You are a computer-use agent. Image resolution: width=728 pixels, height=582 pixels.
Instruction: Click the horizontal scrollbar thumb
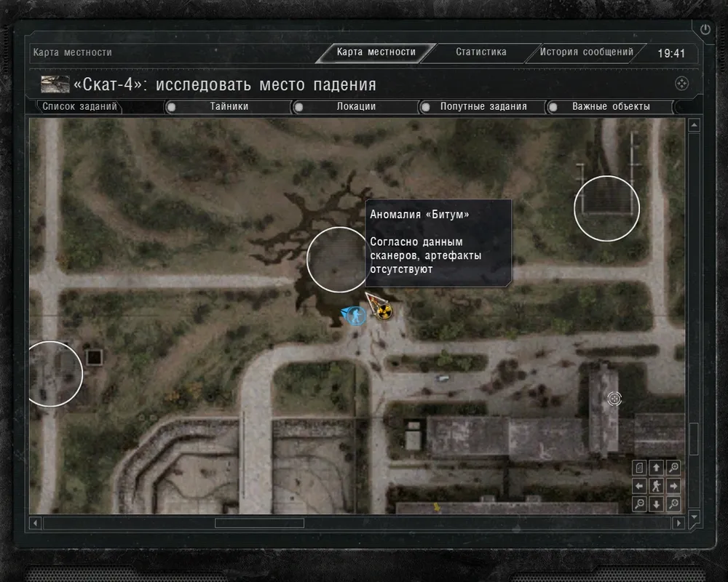coord(260,523)
